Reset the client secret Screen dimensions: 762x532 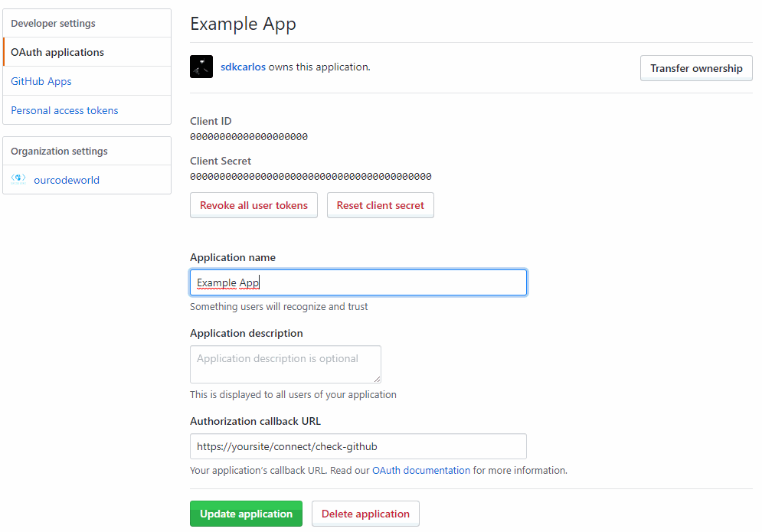[x=380, y=204]
